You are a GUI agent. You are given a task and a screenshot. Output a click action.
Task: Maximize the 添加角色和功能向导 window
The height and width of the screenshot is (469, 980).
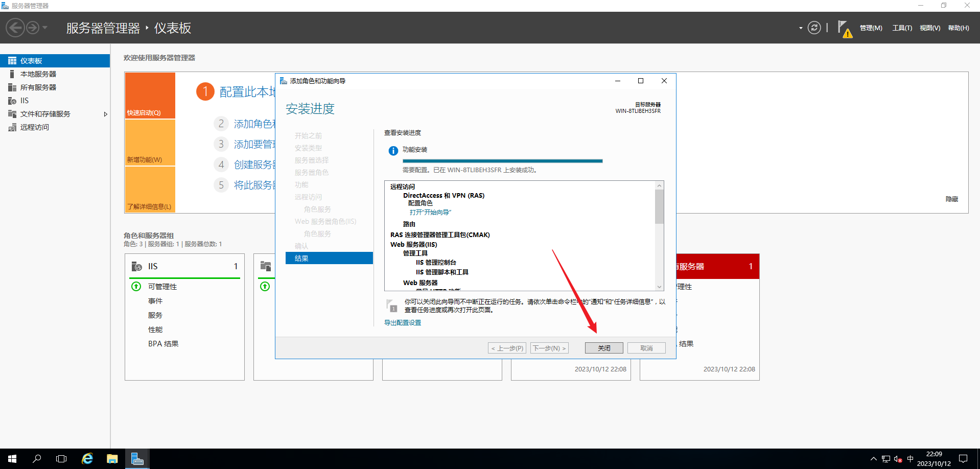(x=641, y=81)
